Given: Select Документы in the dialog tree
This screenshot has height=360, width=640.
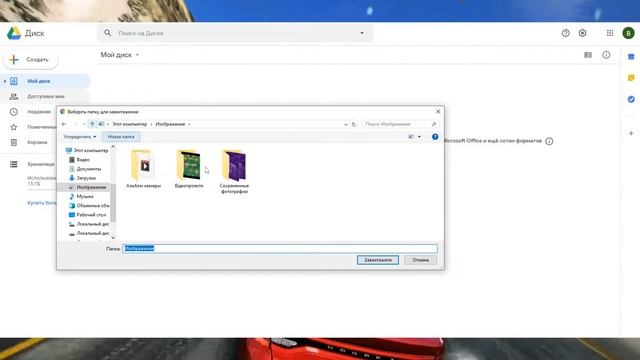Looking at the screenshot, I should pyautogui.click(x=85, y=169).
